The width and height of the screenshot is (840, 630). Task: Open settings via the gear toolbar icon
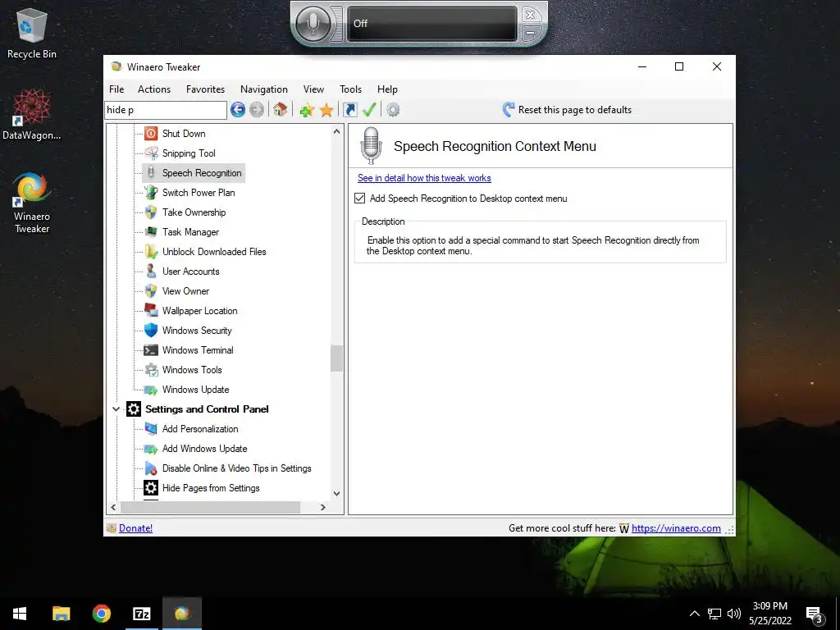(393, 110)
